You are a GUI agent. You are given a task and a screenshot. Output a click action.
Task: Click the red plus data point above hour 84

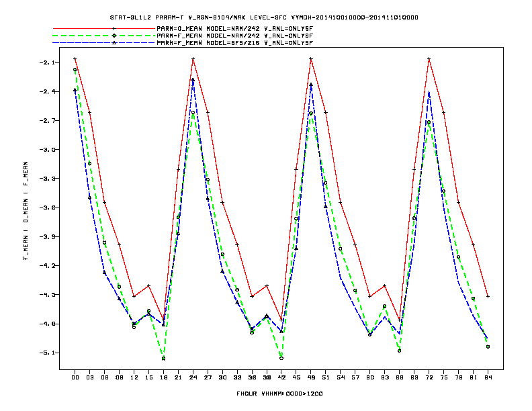pos(488,296)
